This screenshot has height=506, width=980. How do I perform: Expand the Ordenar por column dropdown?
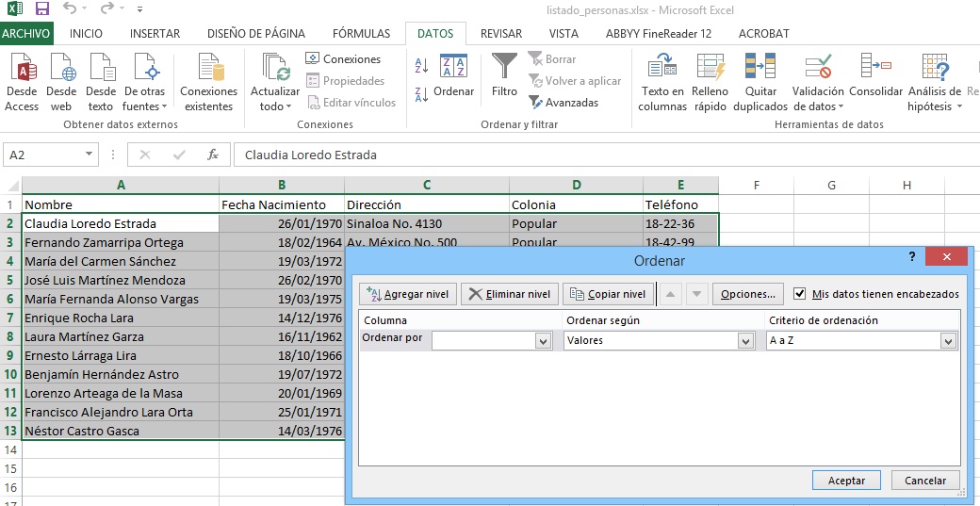click(x=543, y=341)
